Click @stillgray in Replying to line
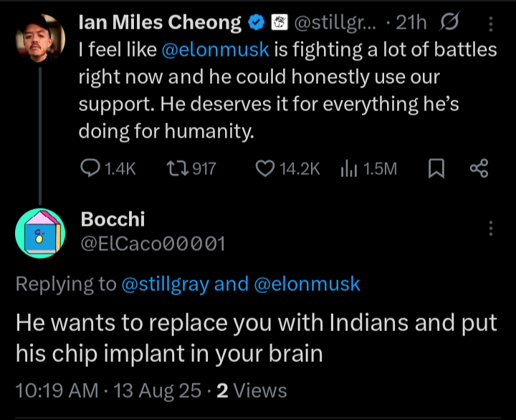The image size is (516, 420). [x=166, y=284]
